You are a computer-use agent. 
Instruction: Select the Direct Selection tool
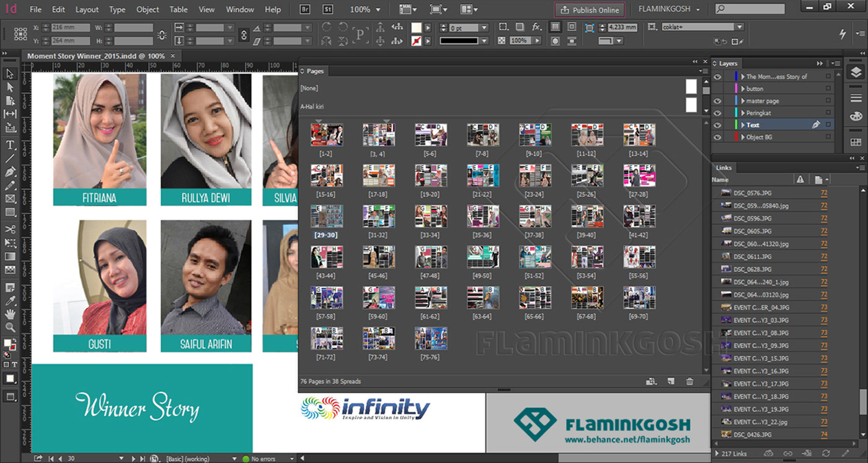[10, 88]
